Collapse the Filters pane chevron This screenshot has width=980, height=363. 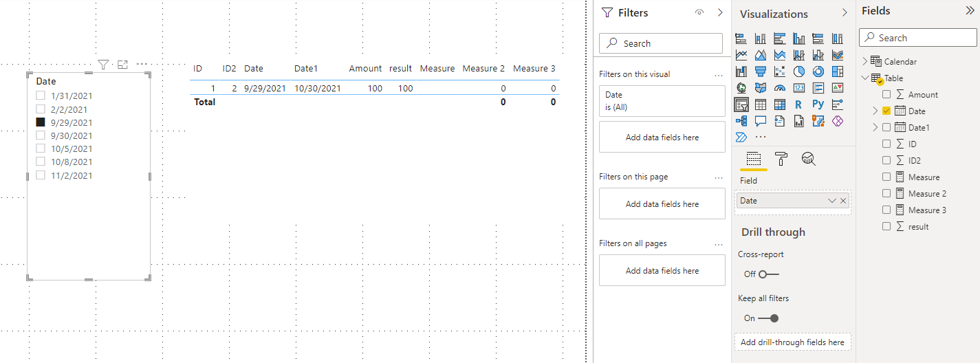pos(720,12)
